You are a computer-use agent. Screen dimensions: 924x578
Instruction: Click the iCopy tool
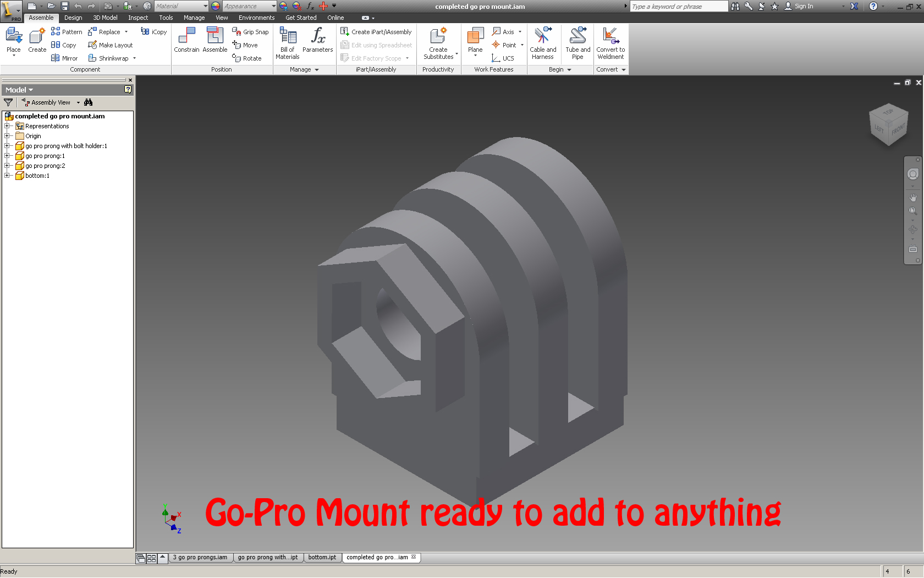154,32
